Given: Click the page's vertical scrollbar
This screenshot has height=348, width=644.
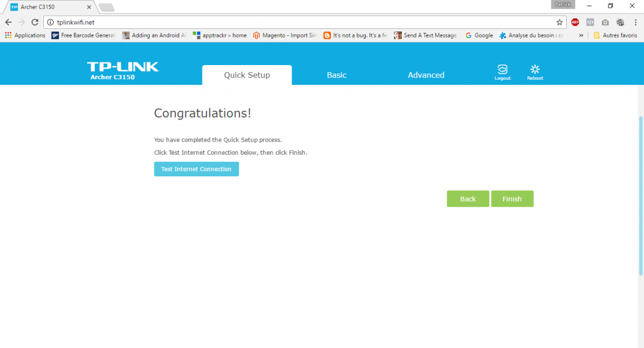Looking at the screenshot, I should [x=640, y=193].
